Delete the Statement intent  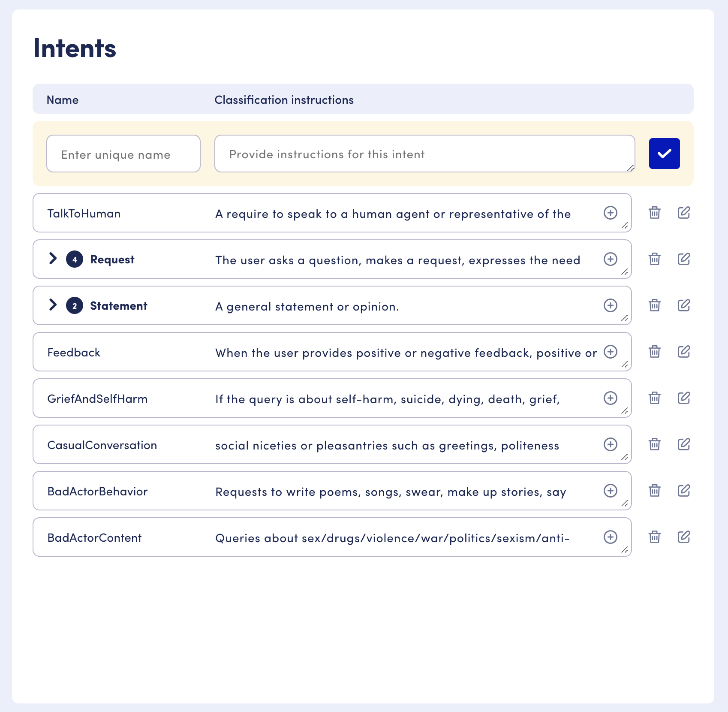(654, 305)
